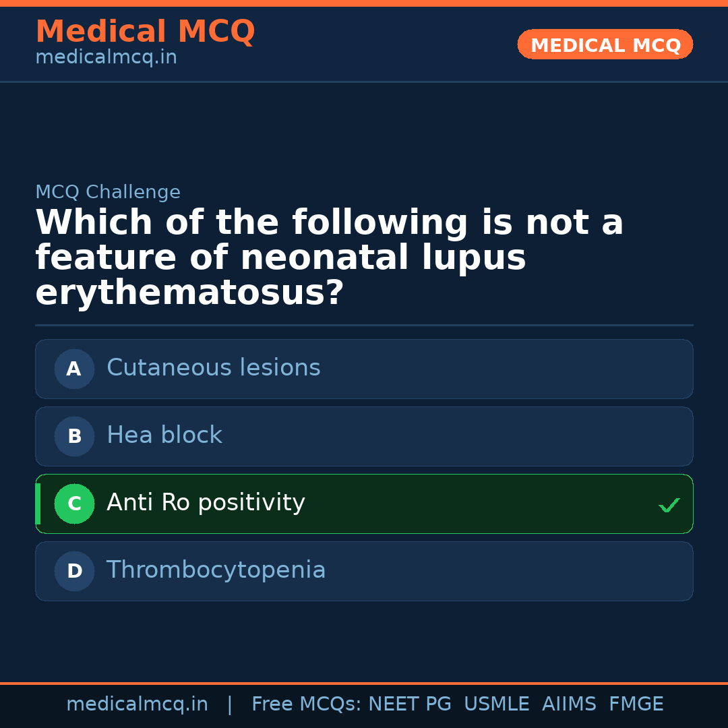Image resolution: width=728 pixels, height=728 pixels.
Task: Click the neonatal lupus question text
Action: pyautogui.click(x=329, y=258)
